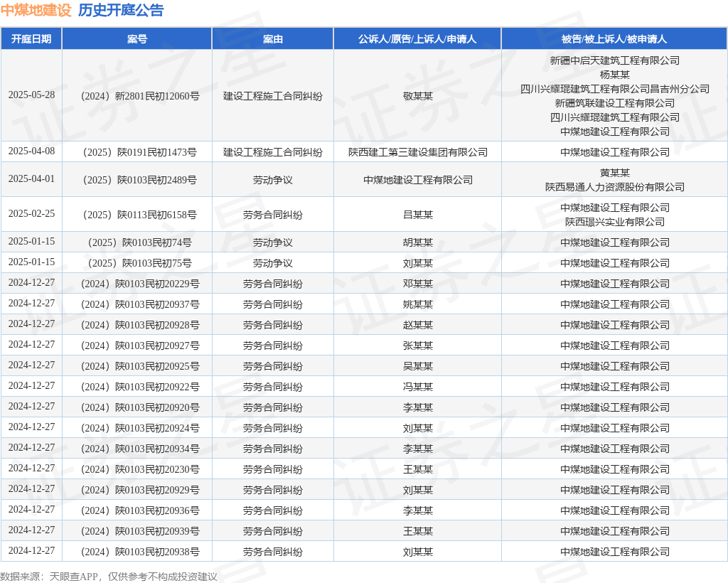Select case number (2024)陕0103民初20920号
Viewport: 728px width, 583px height.
pos(140,407)
